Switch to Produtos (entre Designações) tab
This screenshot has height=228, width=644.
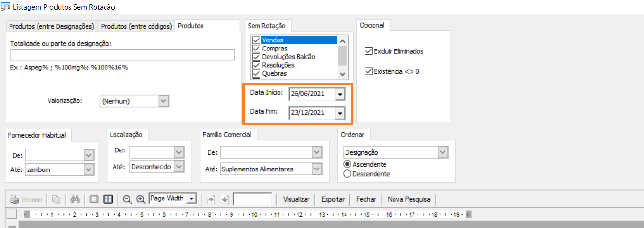[51, 26]
